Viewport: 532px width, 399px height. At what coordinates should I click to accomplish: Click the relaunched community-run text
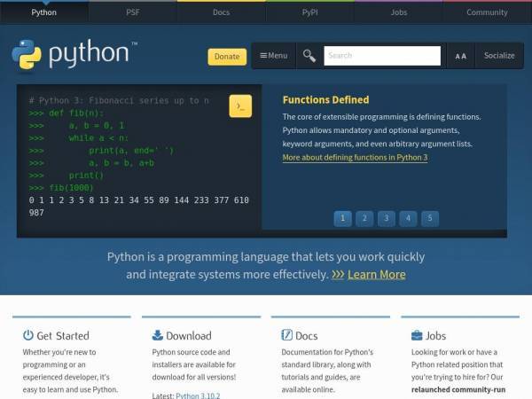click(458, 389)
